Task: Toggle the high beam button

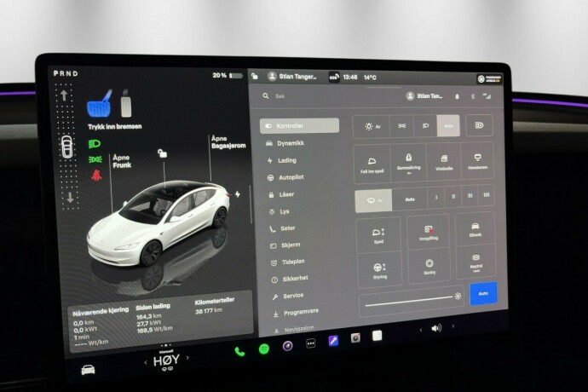Action: [x=479, y=125]
